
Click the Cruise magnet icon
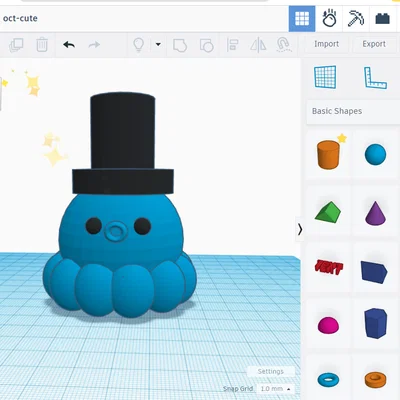pos(284,45)
